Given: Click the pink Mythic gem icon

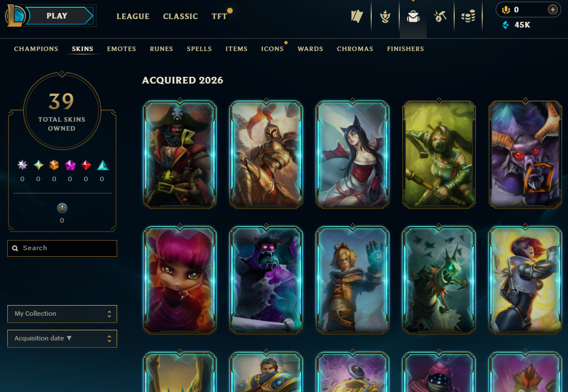Looking at the screenshot, I should coord(70,165).
